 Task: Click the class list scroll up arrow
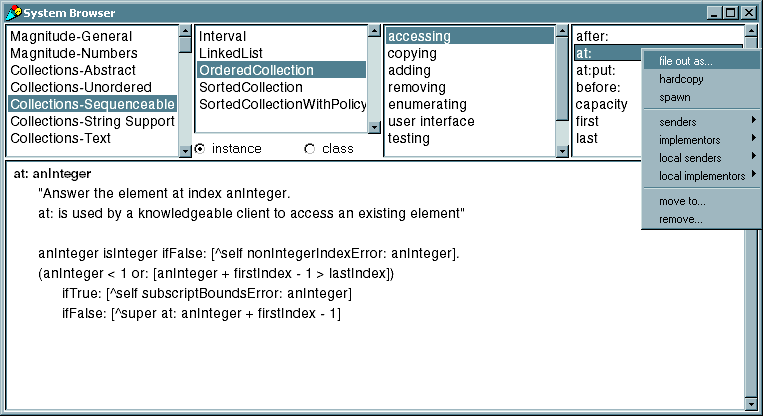pyautogui.click(x=375, y=31)
